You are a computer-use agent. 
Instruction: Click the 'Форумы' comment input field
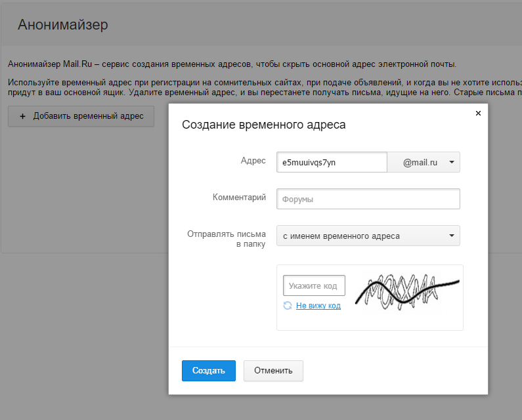[x=368, y=199]
